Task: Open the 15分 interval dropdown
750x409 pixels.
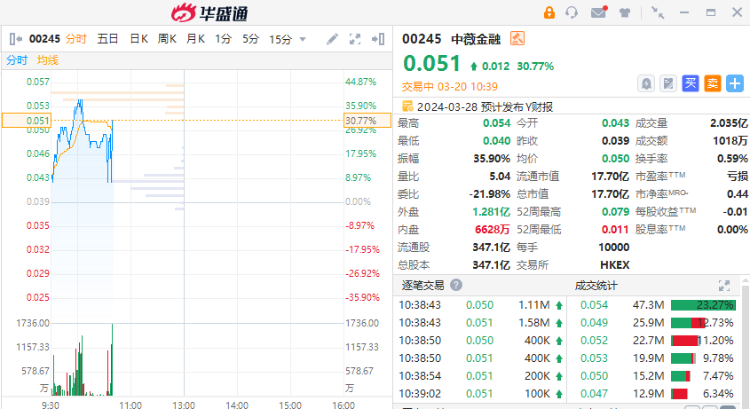Action: point(285,39)
